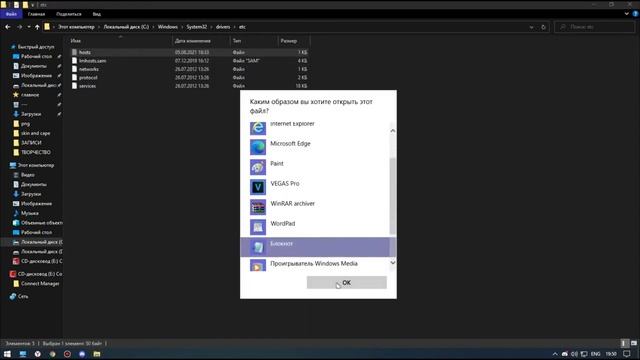Open the Главная ribbon tab
Viewport: 640px width, 360px height.
[36, 14]
